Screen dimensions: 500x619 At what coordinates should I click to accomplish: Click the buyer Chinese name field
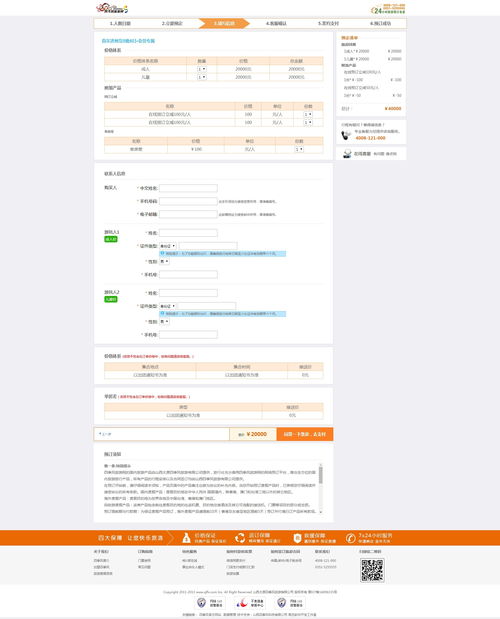click(188, 188)
